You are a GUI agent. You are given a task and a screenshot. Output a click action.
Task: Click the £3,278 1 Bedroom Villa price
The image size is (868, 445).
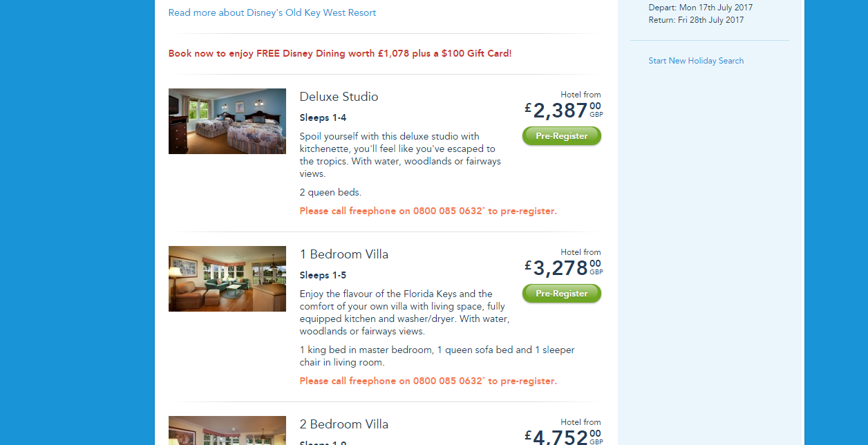563,267
